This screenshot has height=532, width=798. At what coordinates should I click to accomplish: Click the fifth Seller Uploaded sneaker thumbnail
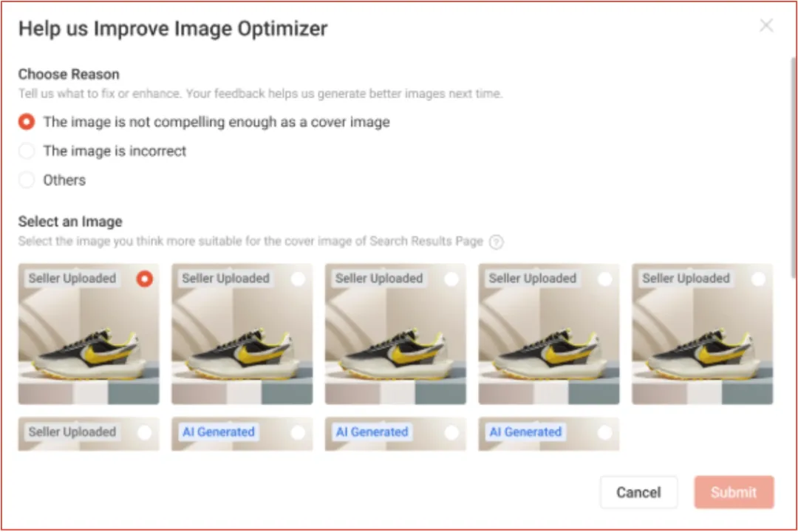click(702, 347)
